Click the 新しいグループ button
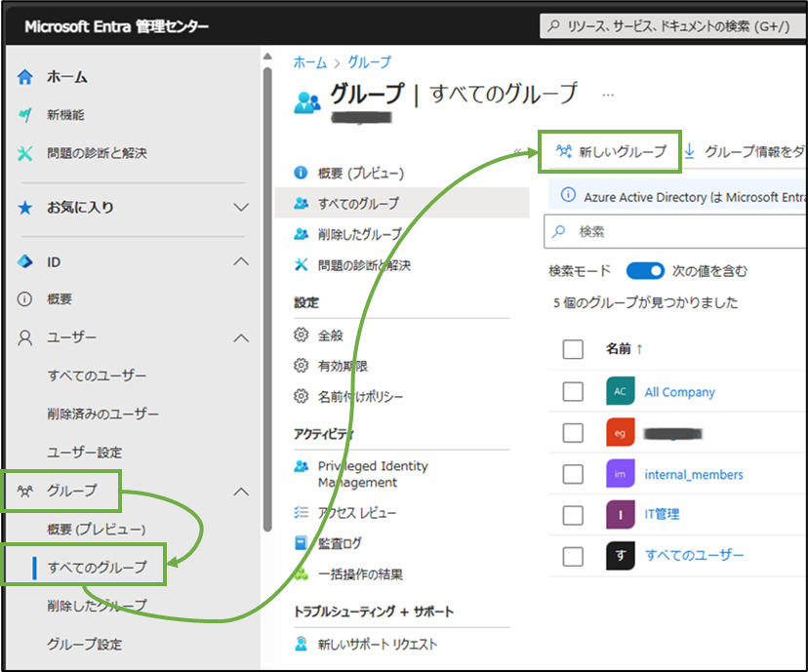 click(610, 151)
